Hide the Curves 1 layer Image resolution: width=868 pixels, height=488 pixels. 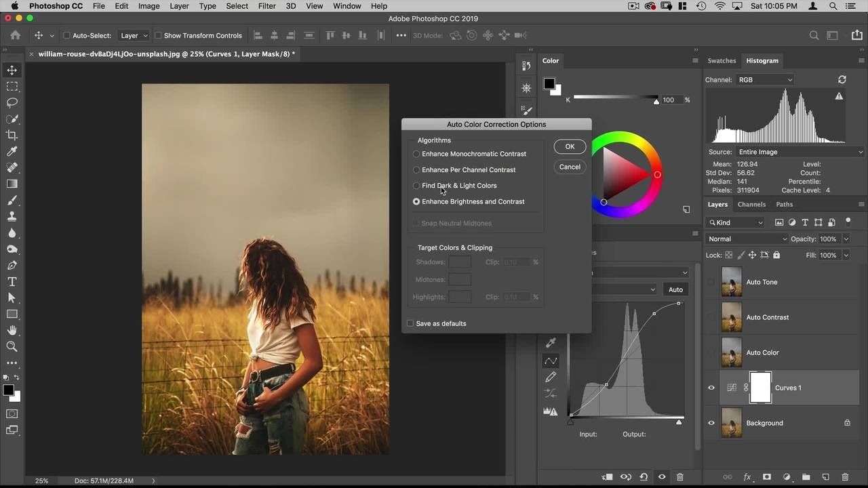pos(711,388)
